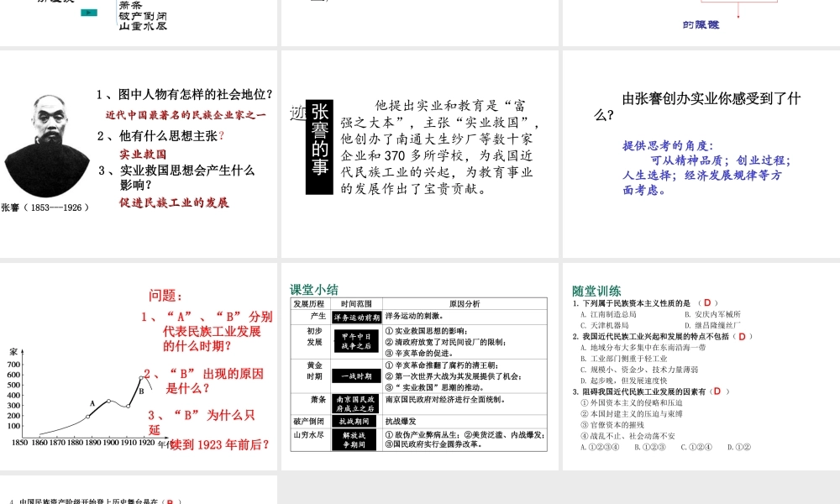Click the 解放战争期间 table cell

point(354,439)
